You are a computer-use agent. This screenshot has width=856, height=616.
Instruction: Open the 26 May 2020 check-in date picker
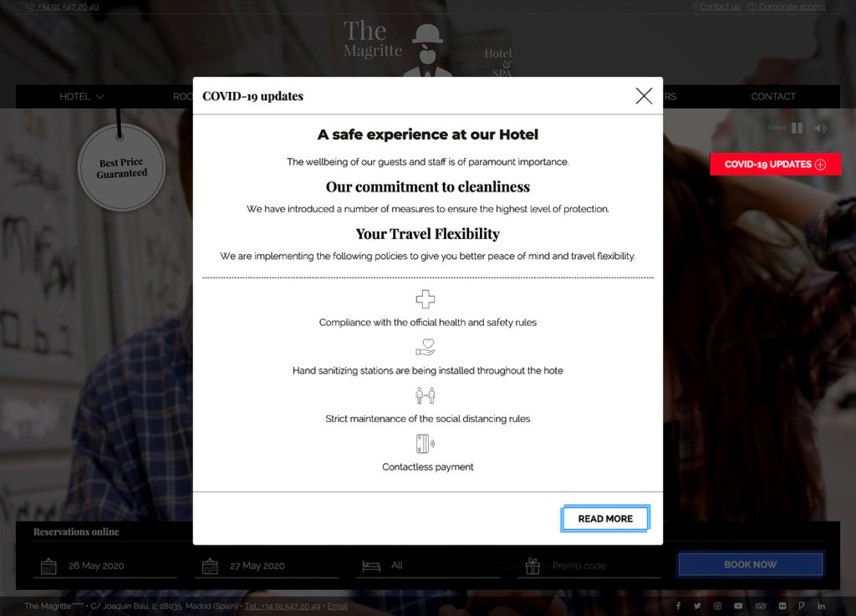(104, 566)
